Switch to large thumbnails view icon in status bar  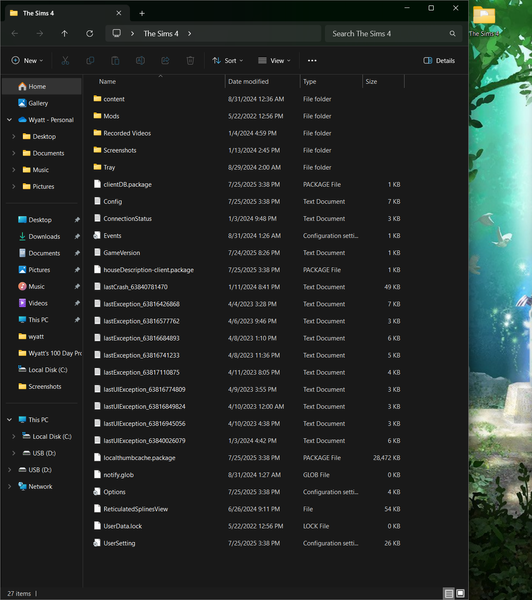click(x=460, y=593)
